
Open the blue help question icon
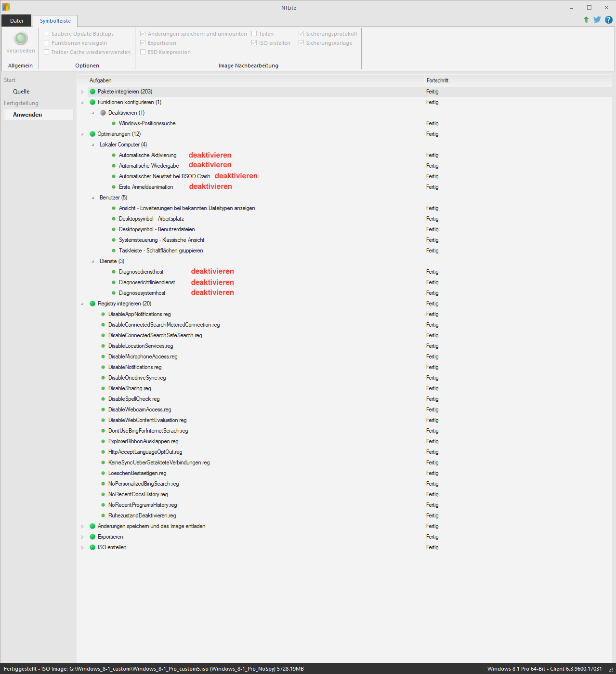pyautogui.click(x=609, y=20)
